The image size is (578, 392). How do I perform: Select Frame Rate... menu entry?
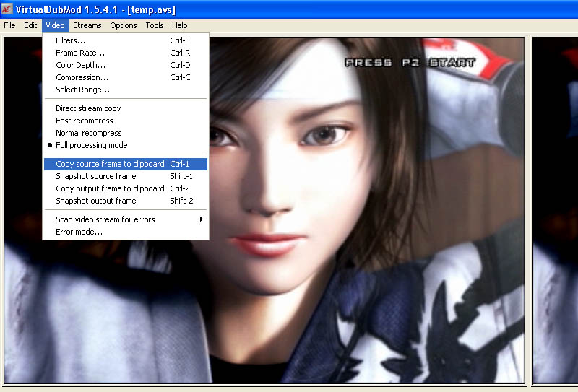coord(126,53)
